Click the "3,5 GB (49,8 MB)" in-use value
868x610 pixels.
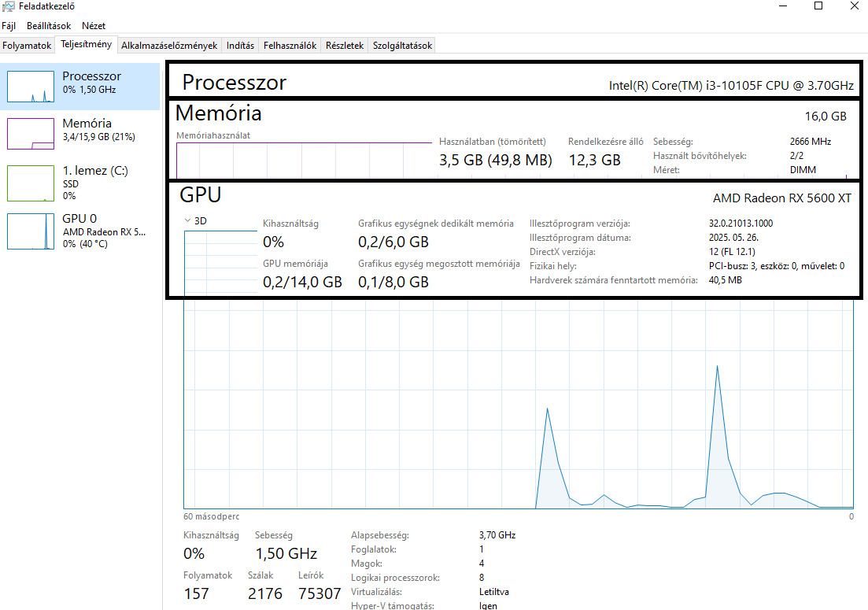tap(496, 161)
